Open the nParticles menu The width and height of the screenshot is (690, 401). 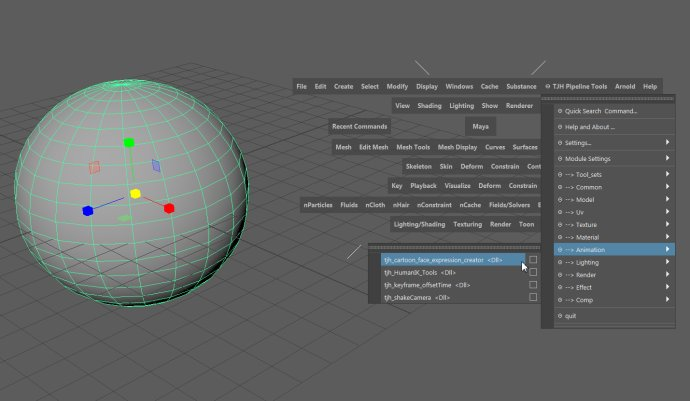point(318,205)
